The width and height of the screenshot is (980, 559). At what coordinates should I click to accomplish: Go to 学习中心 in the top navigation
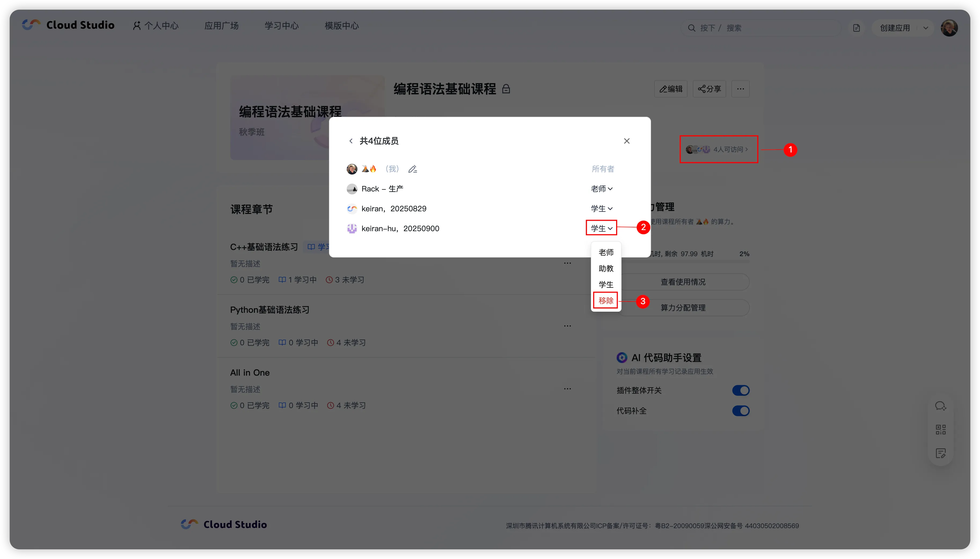281,26
